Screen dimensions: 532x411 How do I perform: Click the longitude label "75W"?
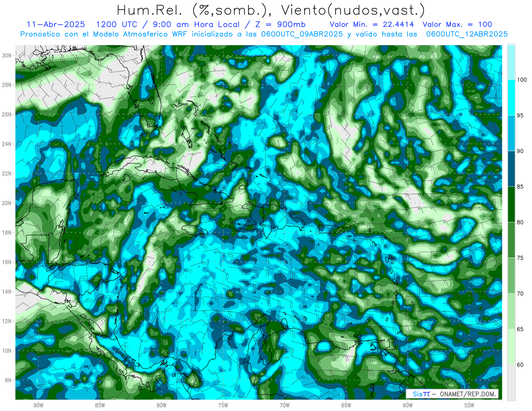[223, 405]
